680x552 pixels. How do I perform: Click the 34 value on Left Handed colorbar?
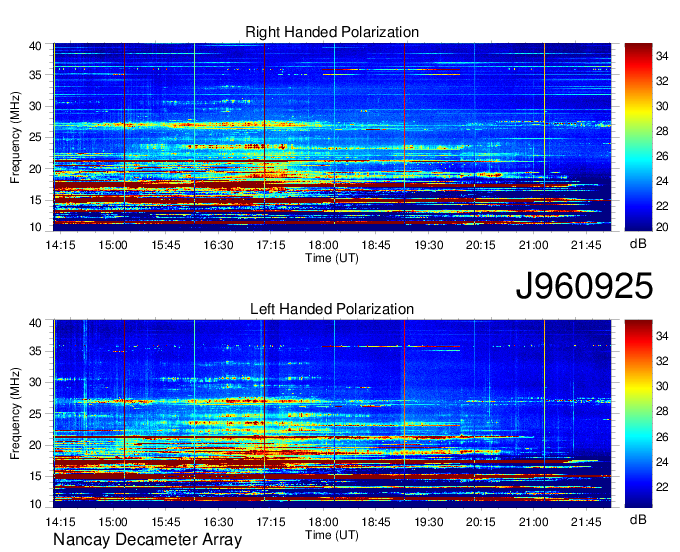[x=662, y=336]
